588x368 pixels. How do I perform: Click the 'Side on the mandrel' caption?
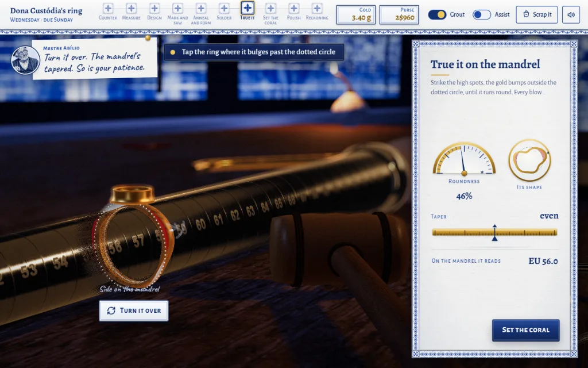[130, 289]
